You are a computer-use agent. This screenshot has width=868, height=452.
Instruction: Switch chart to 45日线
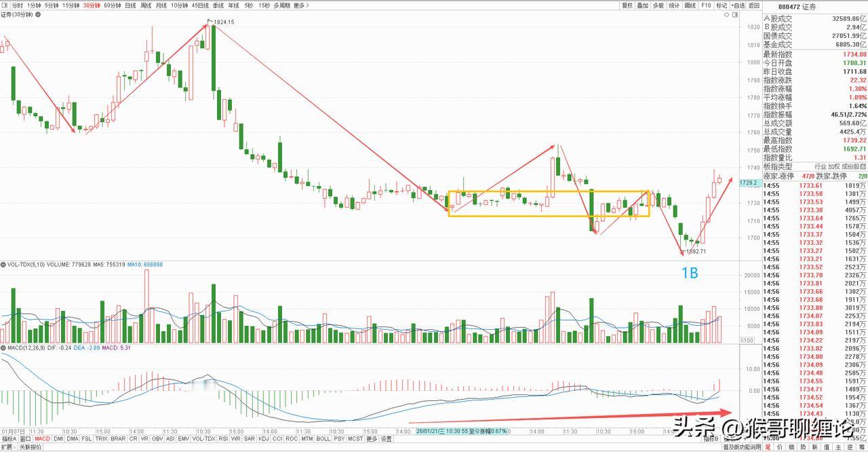(200, 5)
